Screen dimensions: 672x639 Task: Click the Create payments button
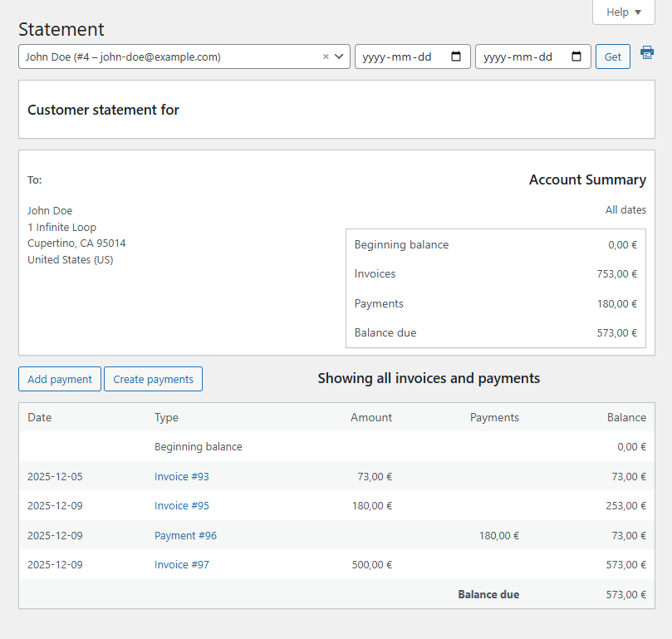click(153, 378)
